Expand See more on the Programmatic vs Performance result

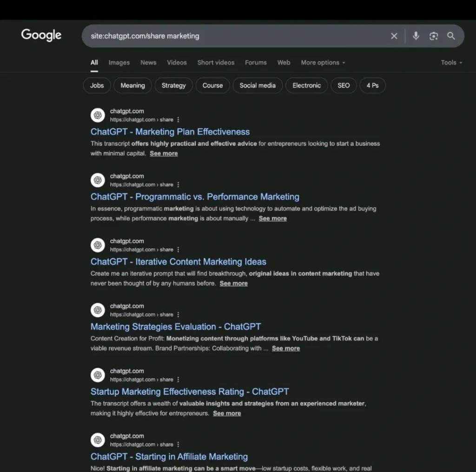click(x=272, y=218)
